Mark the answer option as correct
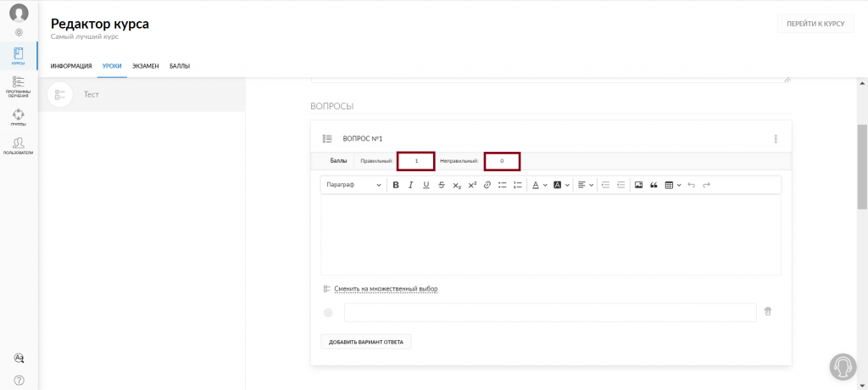The image size is (868, 390). (328, 313)
